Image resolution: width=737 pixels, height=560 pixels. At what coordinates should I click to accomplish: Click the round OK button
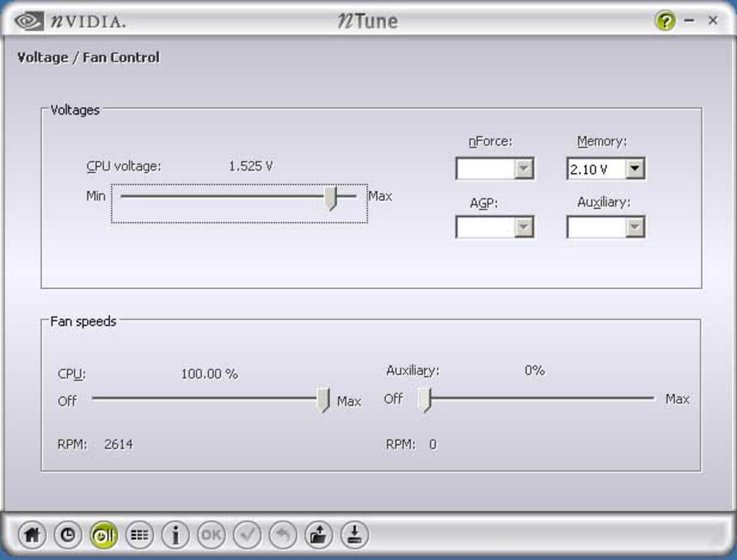[x=211, y=535]
